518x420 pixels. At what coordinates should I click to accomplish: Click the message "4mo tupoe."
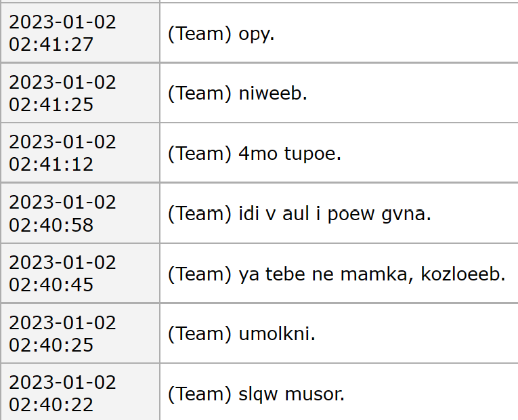[x=290, y=154]
